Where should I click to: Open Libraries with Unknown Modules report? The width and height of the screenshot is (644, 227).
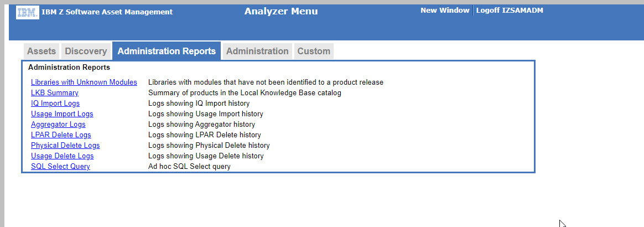tap(84, 82)
